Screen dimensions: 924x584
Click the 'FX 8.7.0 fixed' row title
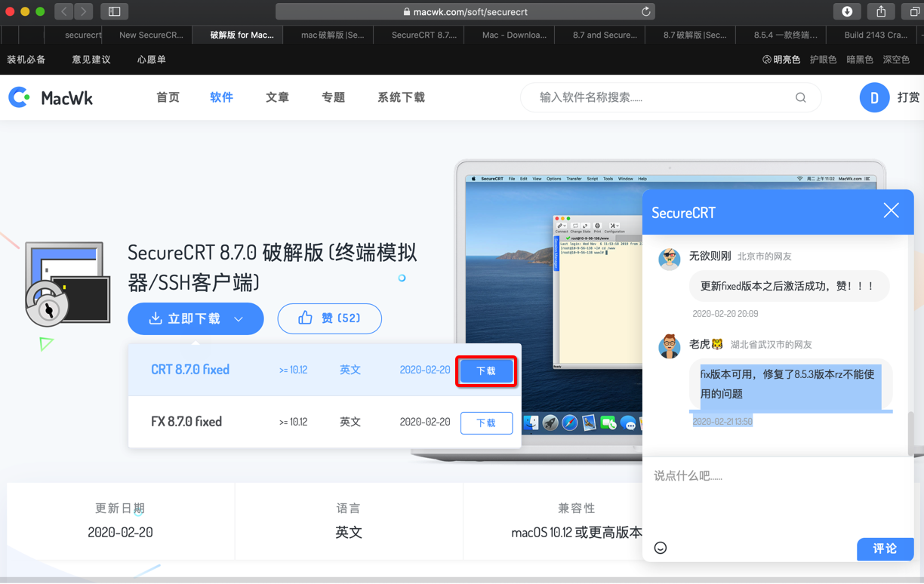(x=186, y=422)
